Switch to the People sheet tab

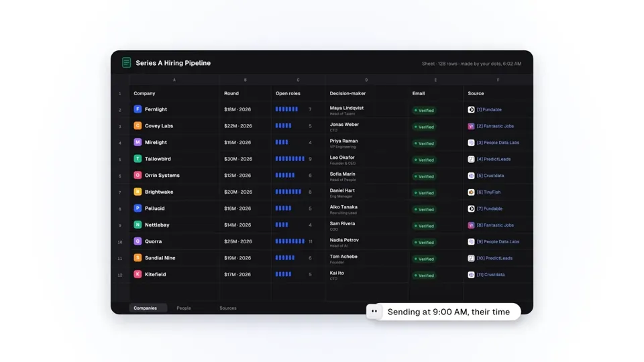(184, 308)
